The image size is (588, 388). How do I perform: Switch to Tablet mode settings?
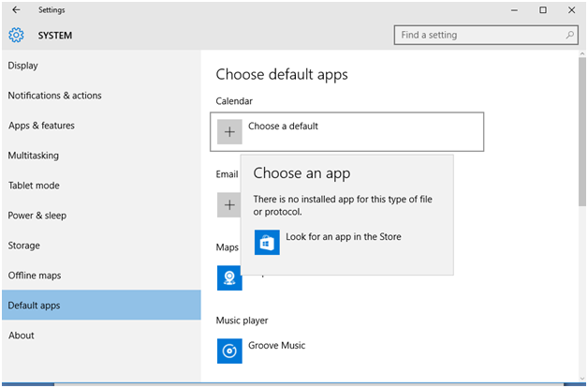click(x=34, y=186)
